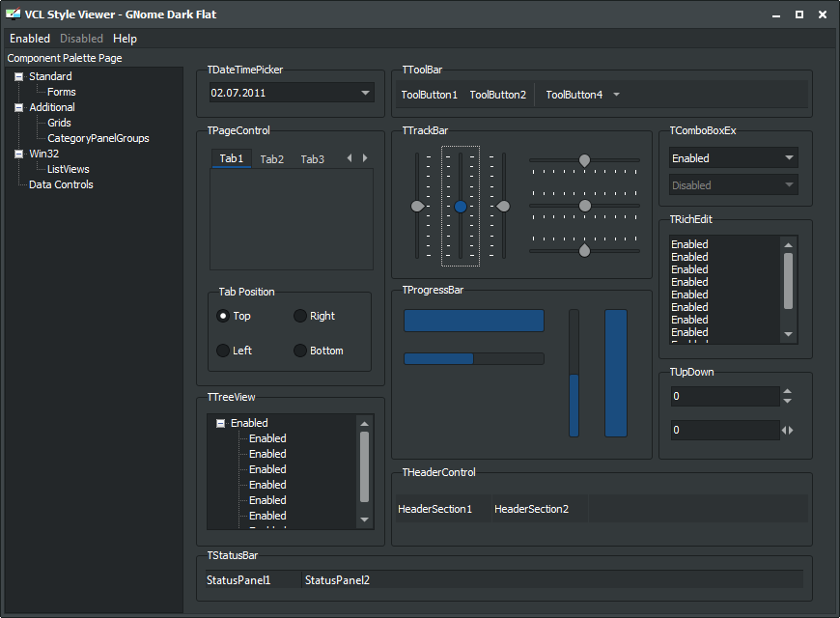Switch to Tab3 in TPageControl
The height and width of the screenshot is (618, 840).
pyautogui.click(x=312, y=159)
